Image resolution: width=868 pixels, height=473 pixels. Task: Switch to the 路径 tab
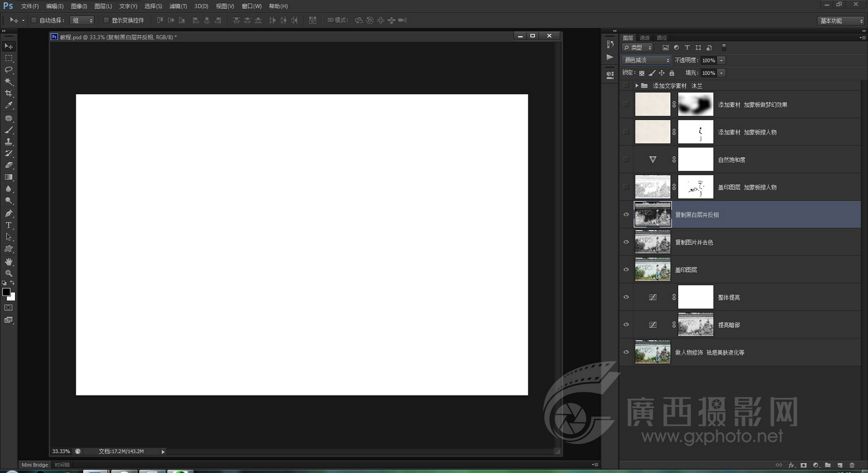pyautogui.click(x=662, y=38)
